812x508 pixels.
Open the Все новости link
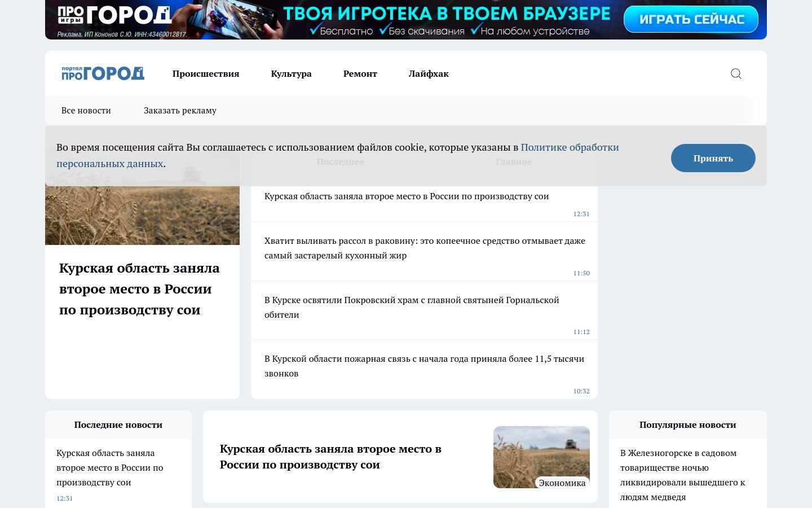click(x=86, y=111)
